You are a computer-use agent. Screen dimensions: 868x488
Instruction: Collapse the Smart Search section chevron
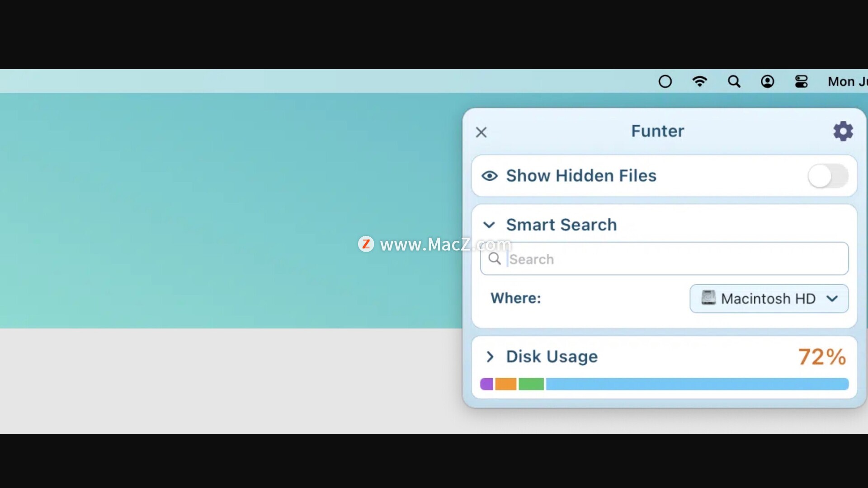489,225
